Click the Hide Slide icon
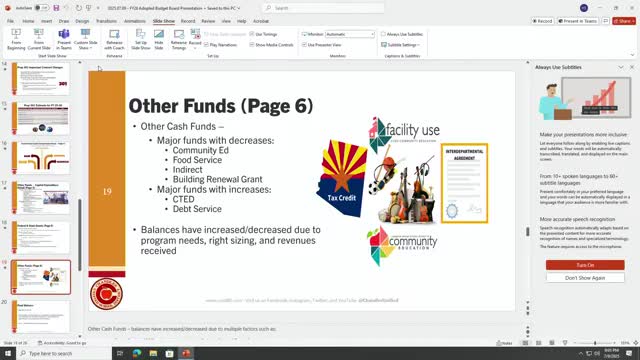Screen dimensions: 640x360 pos(159,39)
